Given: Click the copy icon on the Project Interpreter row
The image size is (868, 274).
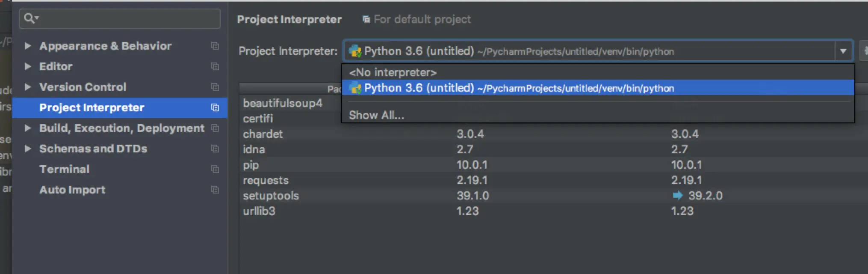Looking at the screenshot, I should click(x=215, y=107).
